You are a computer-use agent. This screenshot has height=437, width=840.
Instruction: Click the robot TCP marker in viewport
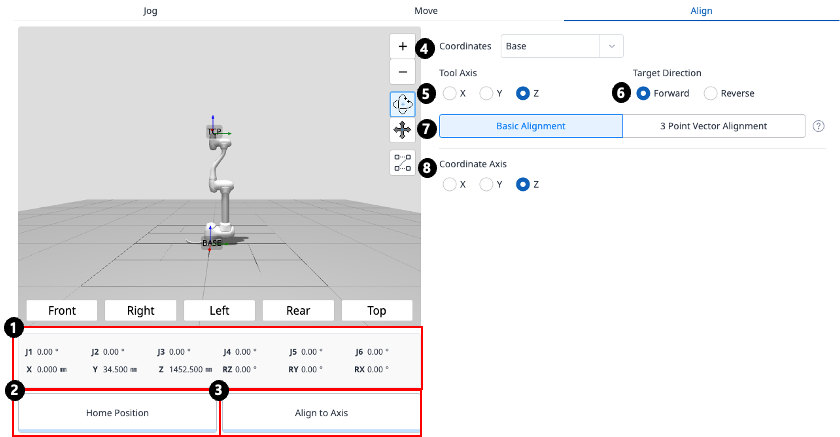(x=214, y=132)
